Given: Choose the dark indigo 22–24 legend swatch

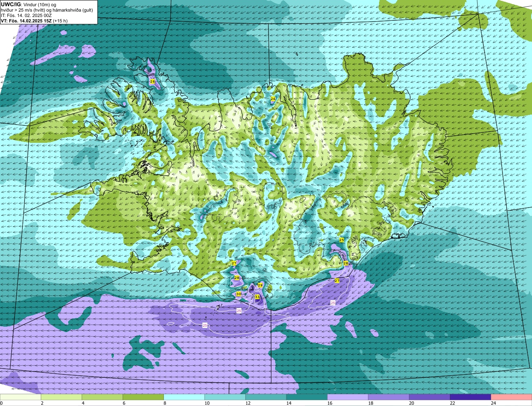Looking at the screenshot, I should (x=471, y=397).
